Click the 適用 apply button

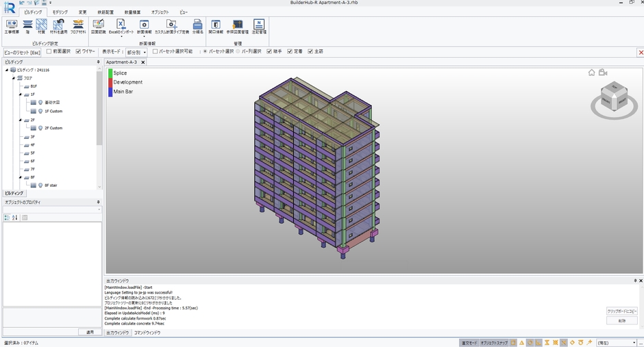(x=90, y=332)
